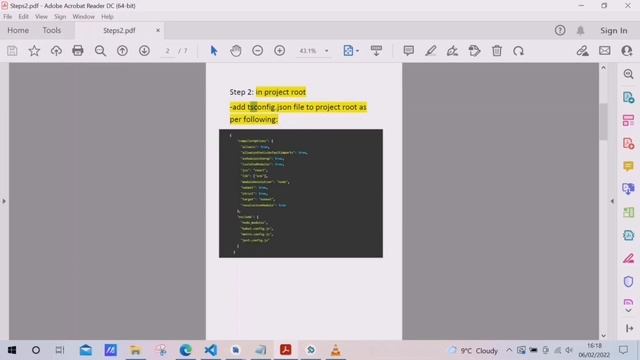Open the Window menu
640x360 pixels.
pyautogui.click(x=83, y=17)
